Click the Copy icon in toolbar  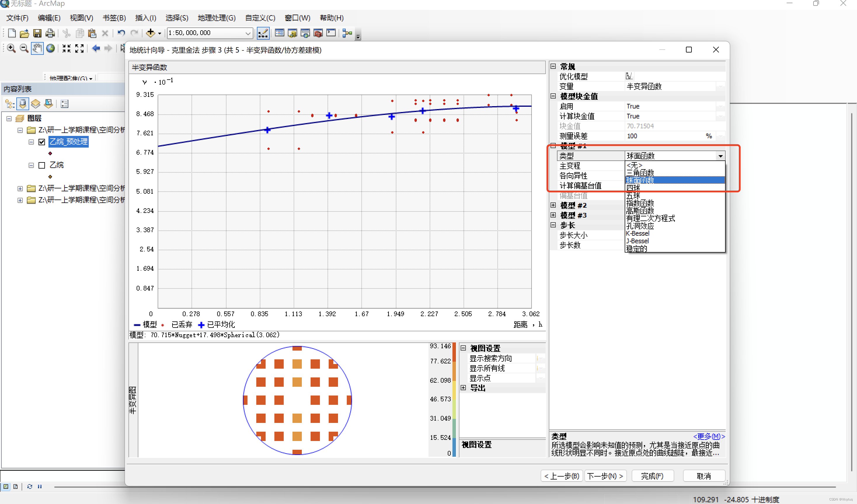pyautogui.click(x=80, y=33)
